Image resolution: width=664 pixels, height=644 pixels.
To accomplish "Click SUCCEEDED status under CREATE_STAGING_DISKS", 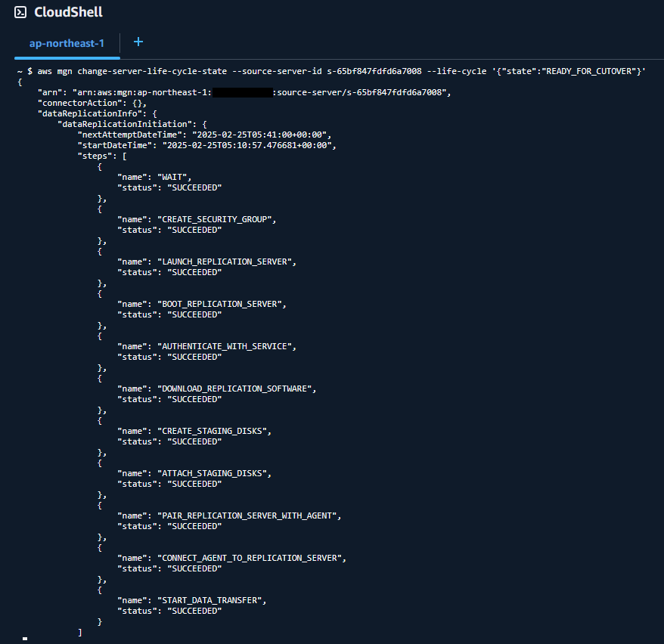I will (x=194, y=441).
